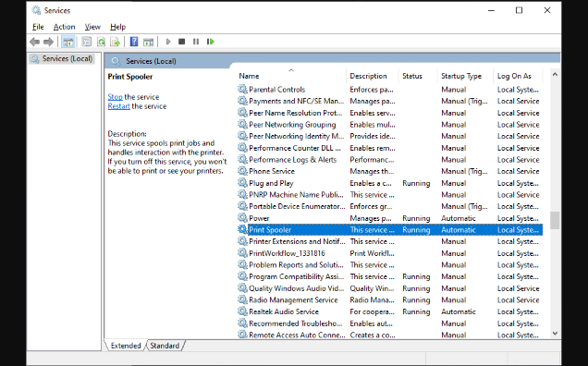
Task: Select the Quality Windows Audio Video row
Action: pos(390,288)
